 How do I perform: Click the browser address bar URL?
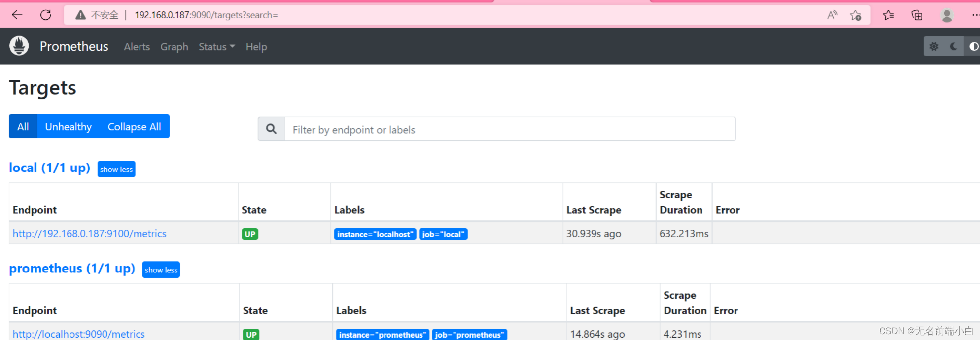206,15
